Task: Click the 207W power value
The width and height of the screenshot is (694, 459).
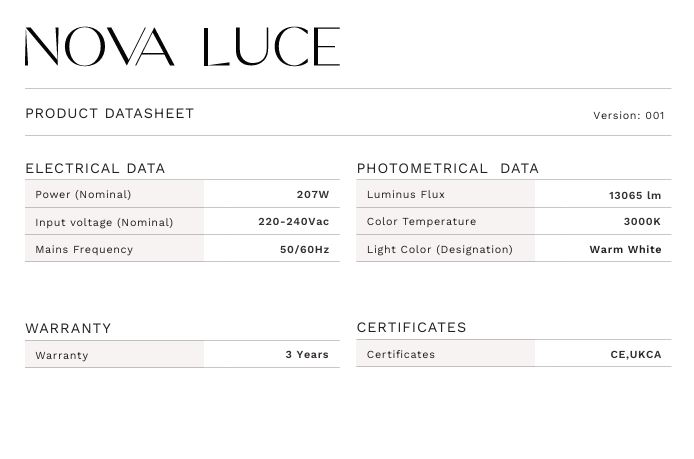Action: click(x=312, y=194)
